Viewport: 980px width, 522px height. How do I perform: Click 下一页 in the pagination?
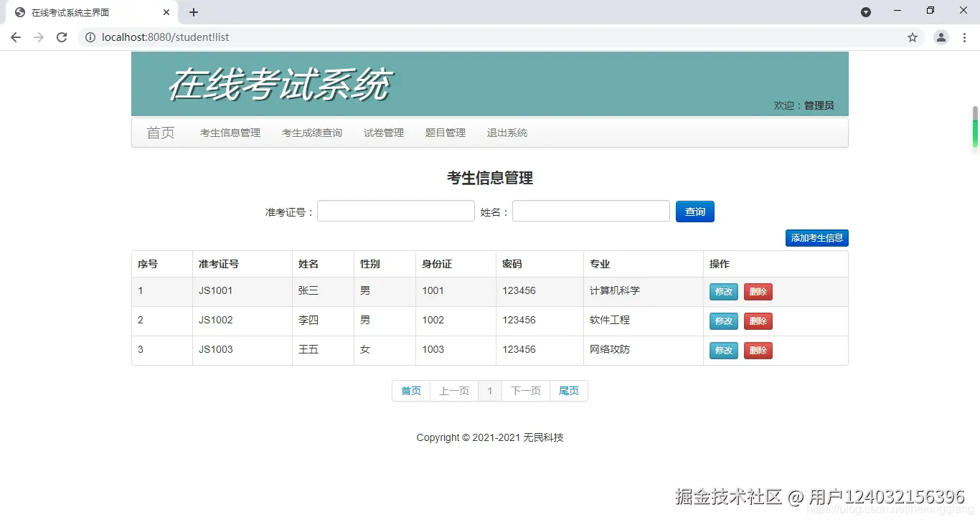(526, 391)
